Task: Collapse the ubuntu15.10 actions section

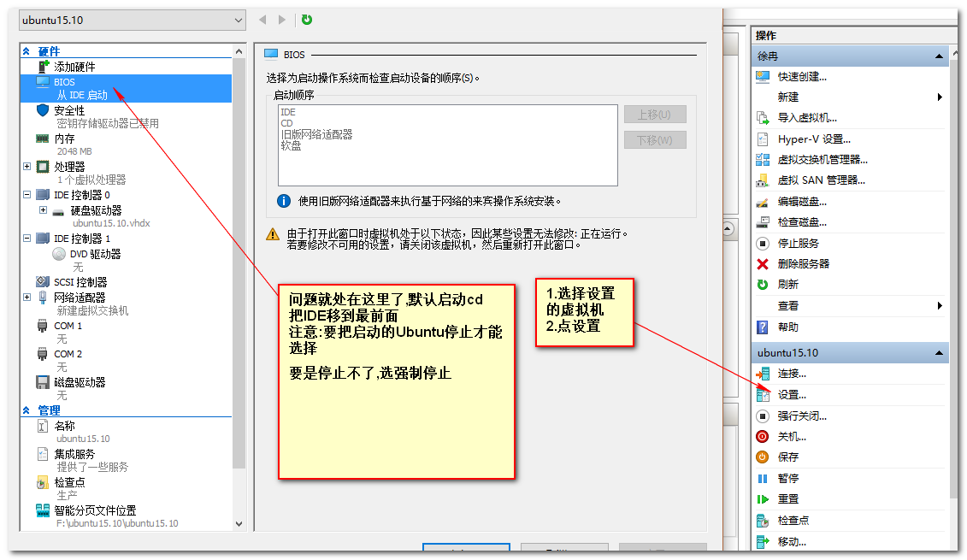Action: pos(940,353)
